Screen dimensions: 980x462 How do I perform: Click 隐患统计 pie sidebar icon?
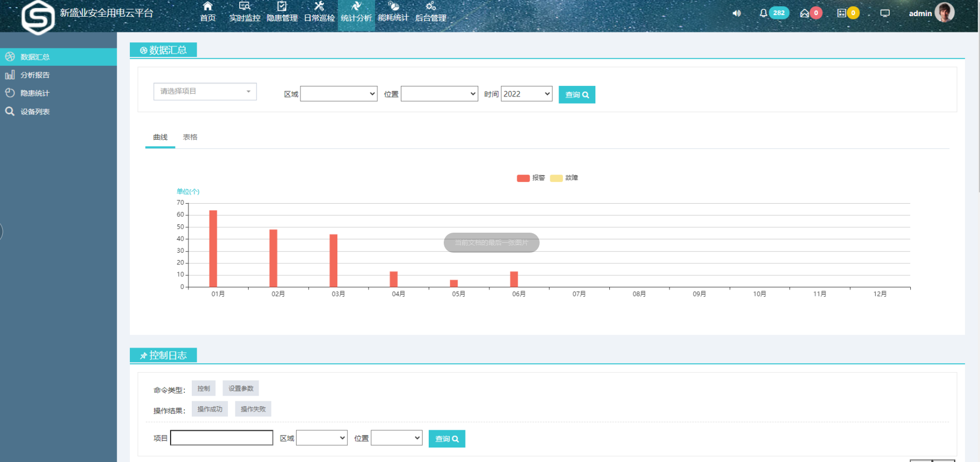[x=10, y=93]
